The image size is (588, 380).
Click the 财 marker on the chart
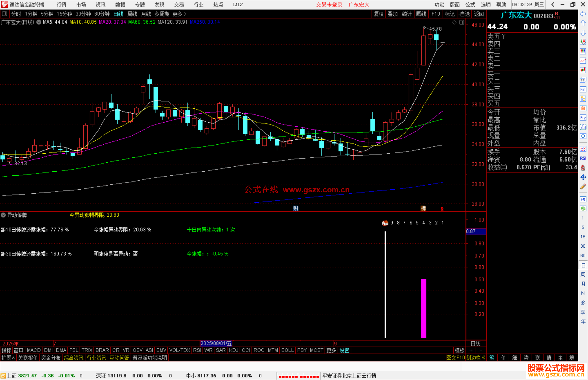point(296,208)
